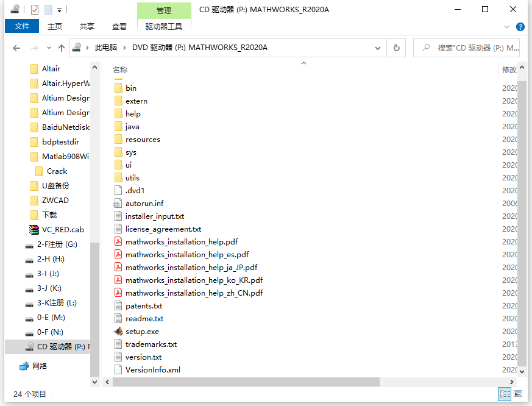Screen dimensions: 532x406
Task: Sort by the 名称 column header
Action: click(120, 70)
